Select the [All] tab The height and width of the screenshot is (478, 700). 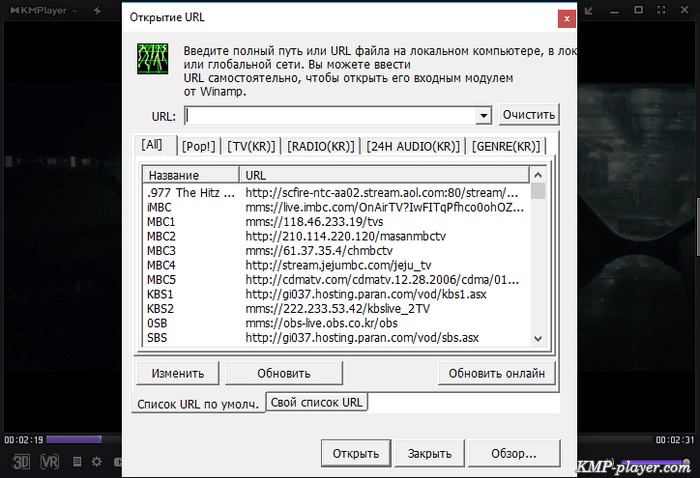point(152,145)
